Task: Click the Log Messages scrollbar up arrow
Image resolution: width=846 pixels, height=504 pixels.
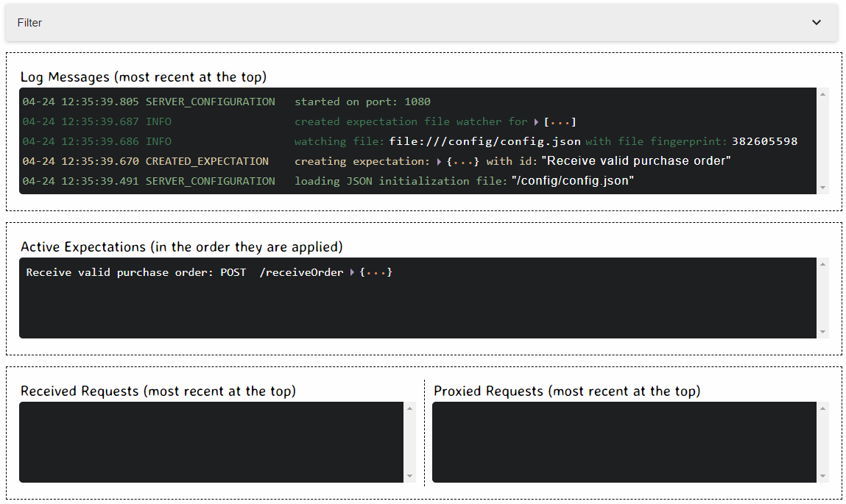Action: click(x=822, y=94)
